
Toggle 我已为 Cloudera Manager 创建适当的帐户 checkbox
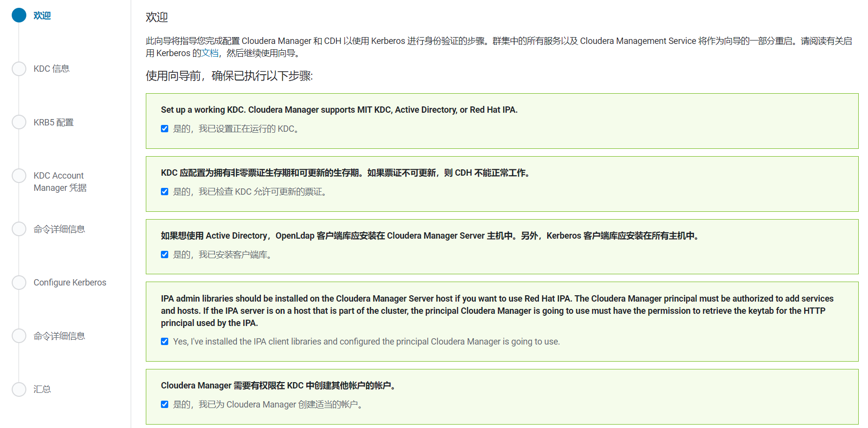point(165,405)
